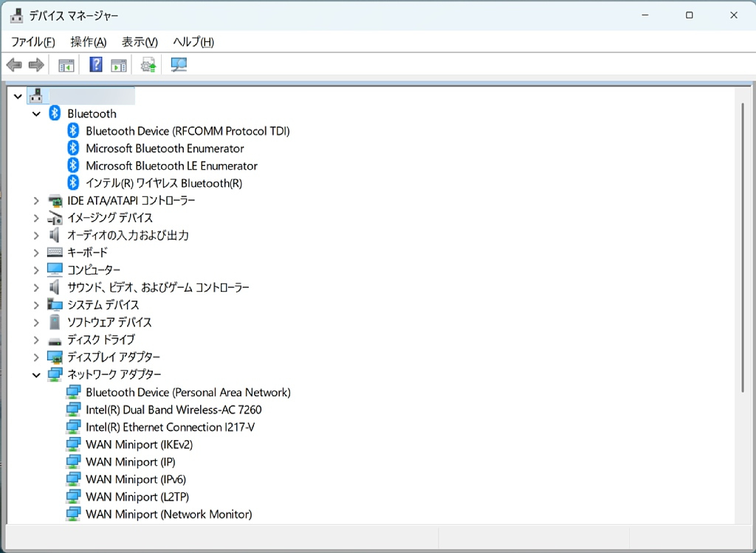Image resolution: width=756 pixels, height=553 pixels.
Task: Maximize the デバイス マネージャー window
Action: tap(690, 16)
